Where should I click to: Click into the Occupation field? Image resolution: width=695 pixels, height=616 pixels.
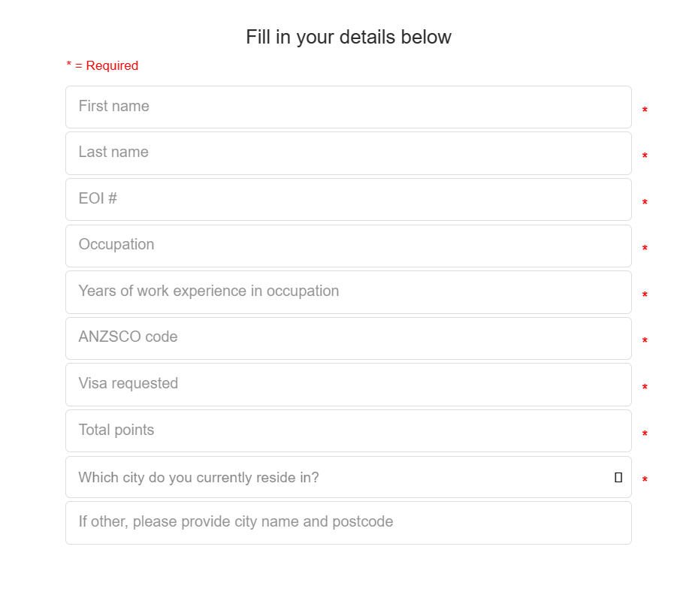pos(348,246)
